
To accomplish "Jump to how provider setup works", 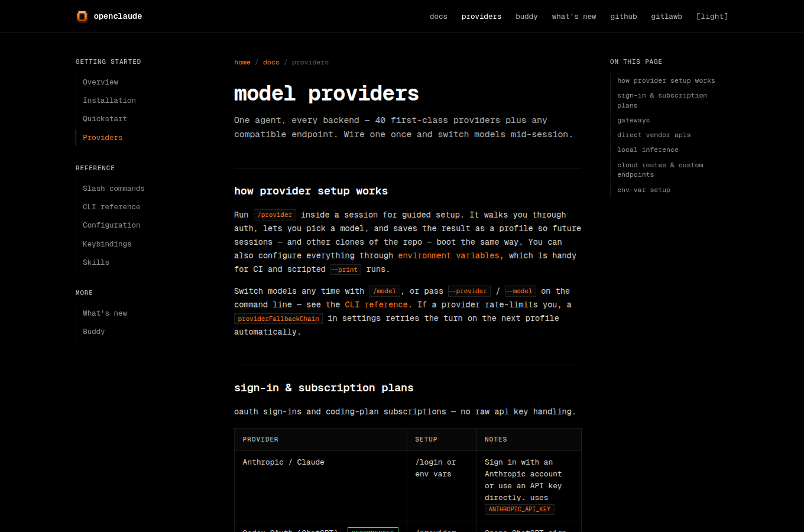I will [666, 81].
